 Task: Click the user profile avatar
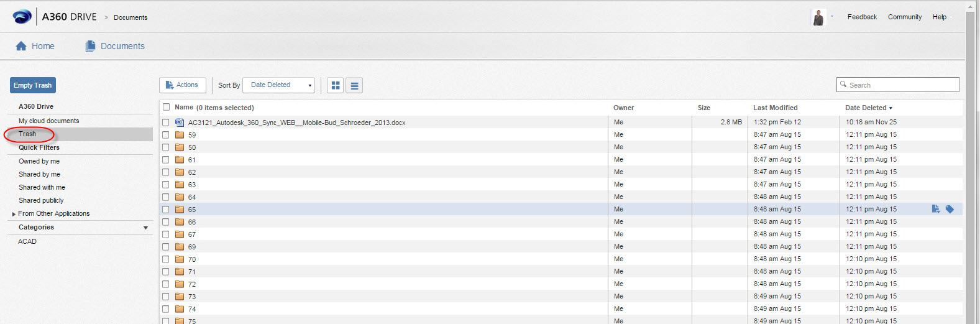coord(818,17)
